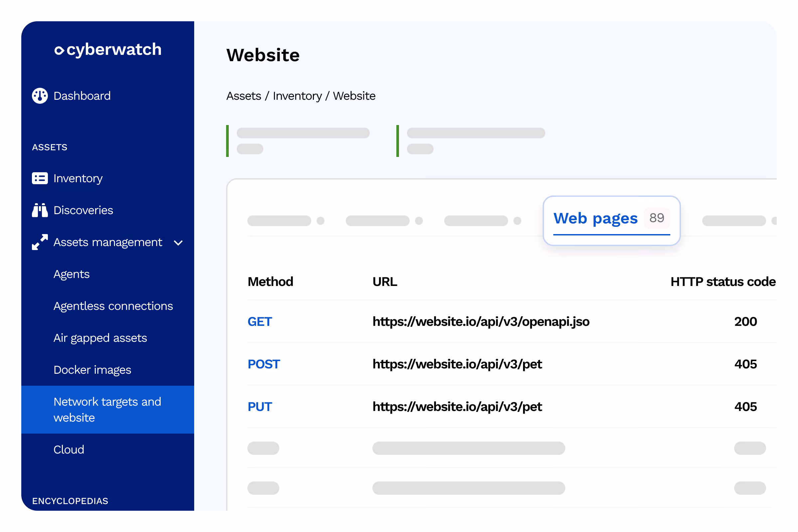Click the cyberwatch logo

click(108, 50)
